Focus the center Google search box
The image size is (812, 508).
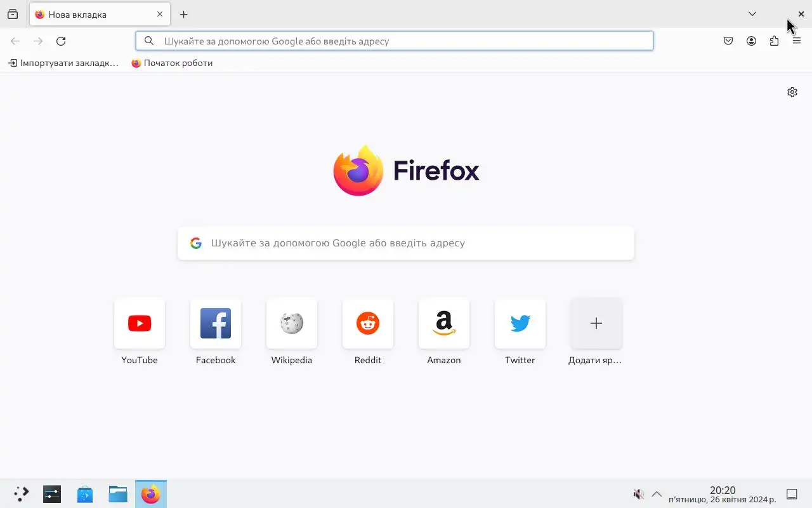click(x=406, y=243)
